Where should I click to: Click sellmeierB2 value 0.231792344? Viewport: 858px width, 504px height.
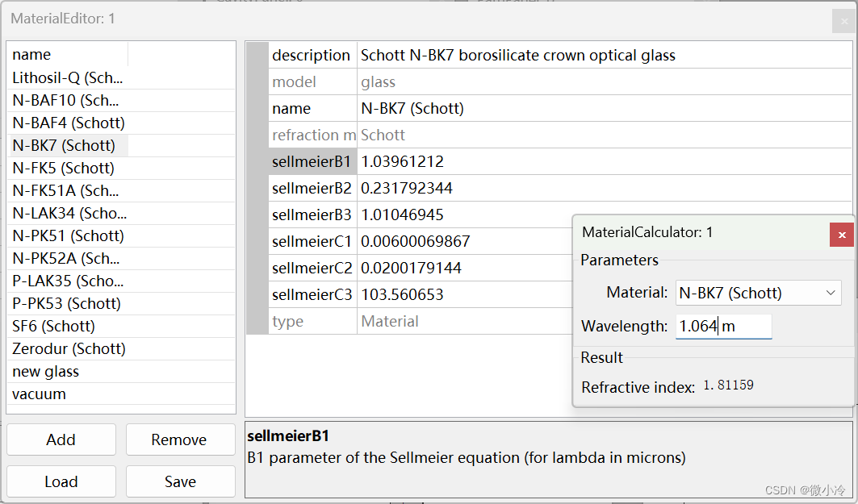click(407, 188)
